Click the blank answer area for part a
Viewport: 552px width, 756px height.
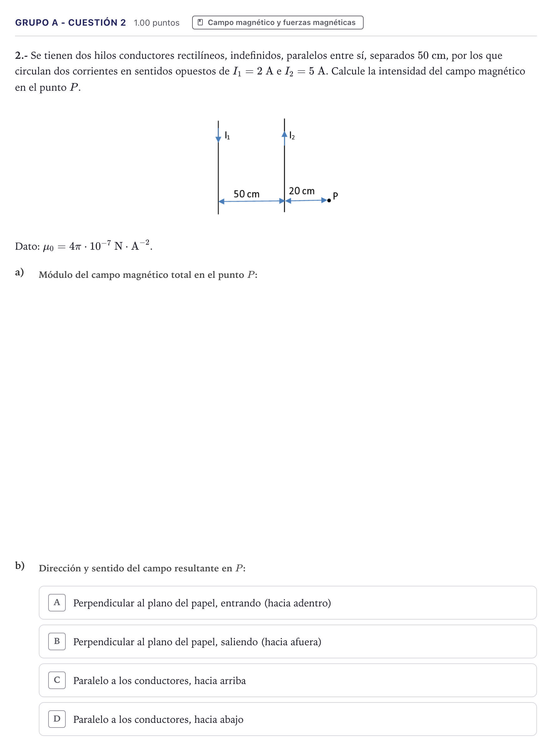pyautogui.click(x=288, y=418)
